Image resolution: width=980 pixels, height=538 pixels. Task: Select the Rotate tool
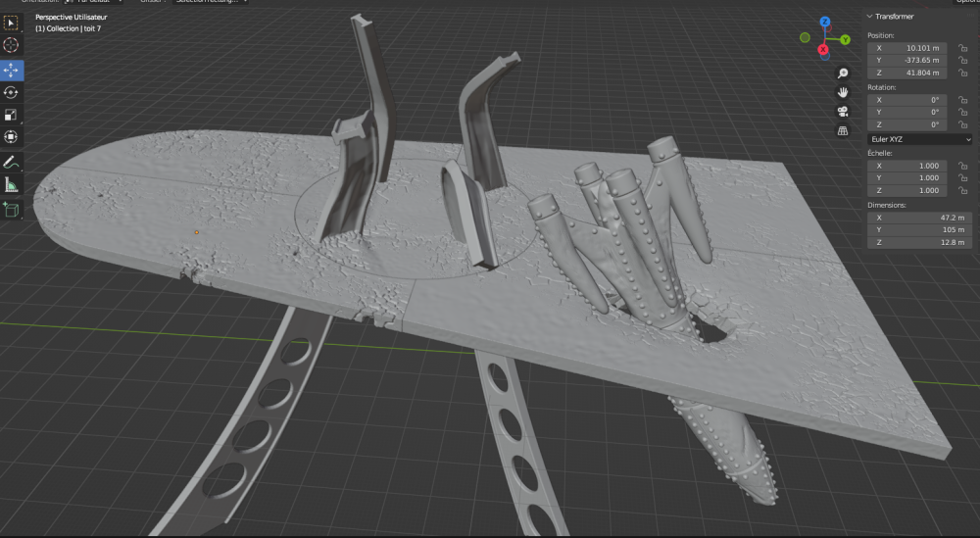pos(11,92)
